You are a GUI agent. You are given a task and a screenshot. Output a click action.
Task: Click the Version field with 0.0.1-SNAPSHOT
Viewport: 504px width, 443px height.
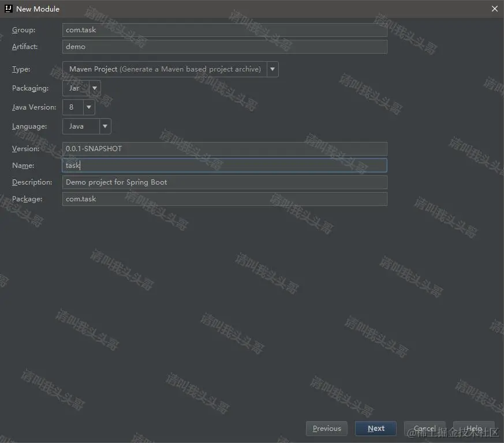coord(225,149)
